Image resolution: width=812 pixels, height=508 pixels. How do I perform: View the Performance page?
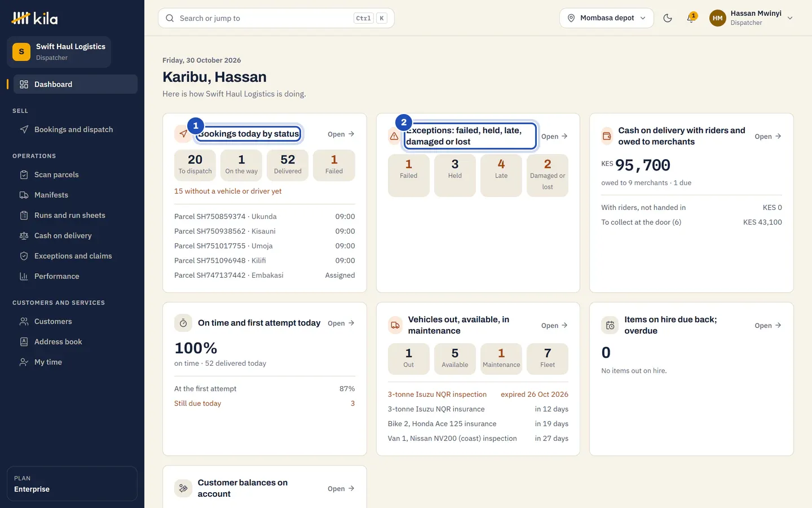coord(76,276)
